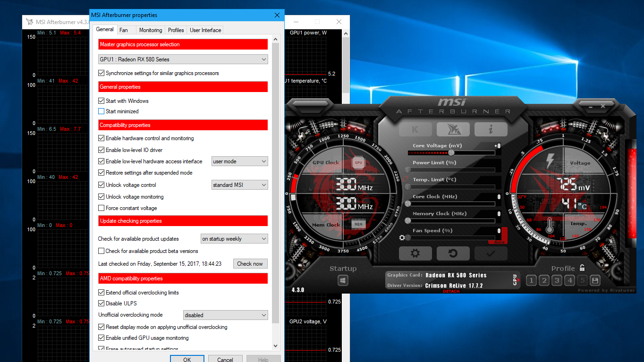Toggle the profile lock icon
Viewport: 644px width, 362px height.
[582, 267]
